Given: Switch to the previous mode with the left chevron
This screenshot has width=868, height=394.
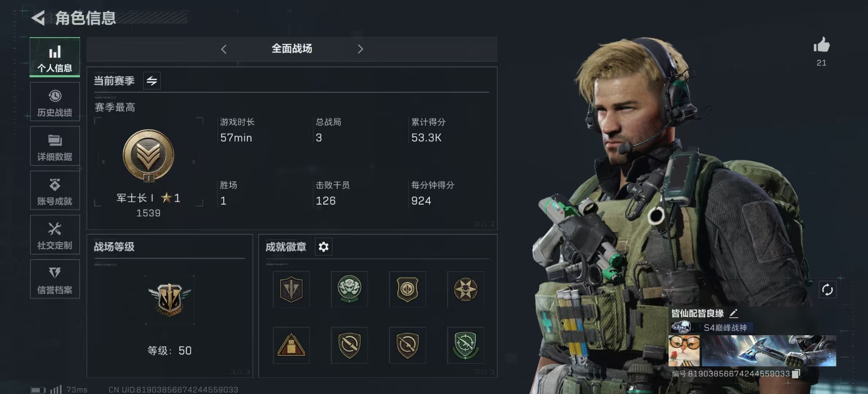Looking at the screenshot, I should point(223,49).
